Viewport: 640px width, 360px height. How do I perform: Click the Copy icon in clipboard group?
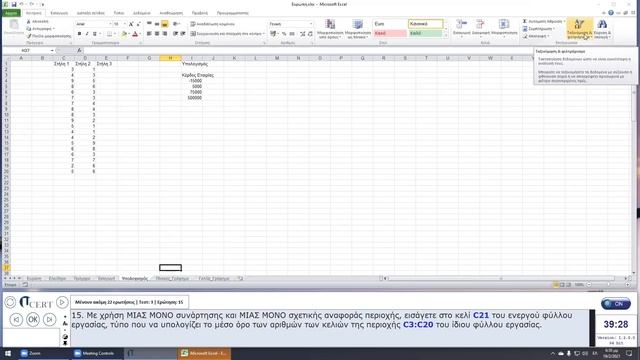pyautogui.click(x=29, y=29)
